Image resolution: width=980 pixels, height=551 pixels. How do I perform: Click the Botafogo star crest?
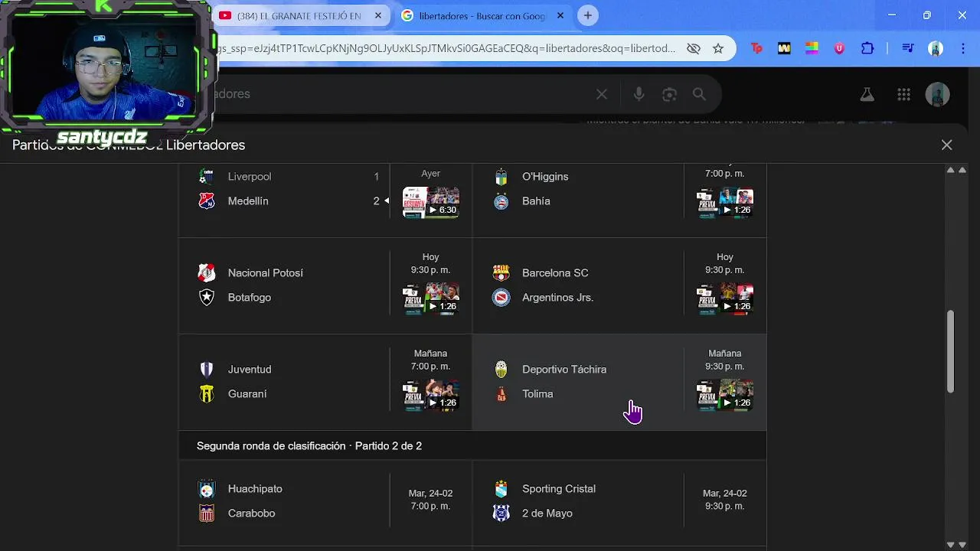tap(207, 298)
